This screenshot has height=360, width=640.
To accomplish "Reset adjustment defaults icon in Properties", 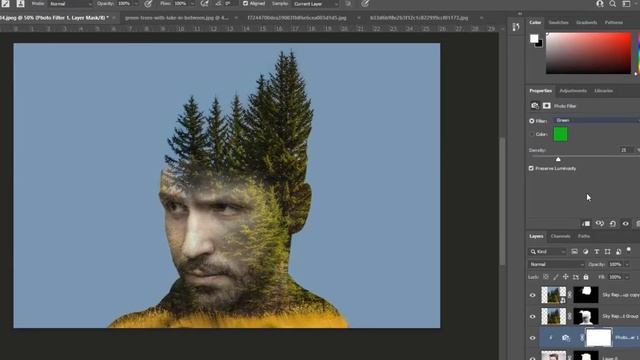I will coord(613,224).
